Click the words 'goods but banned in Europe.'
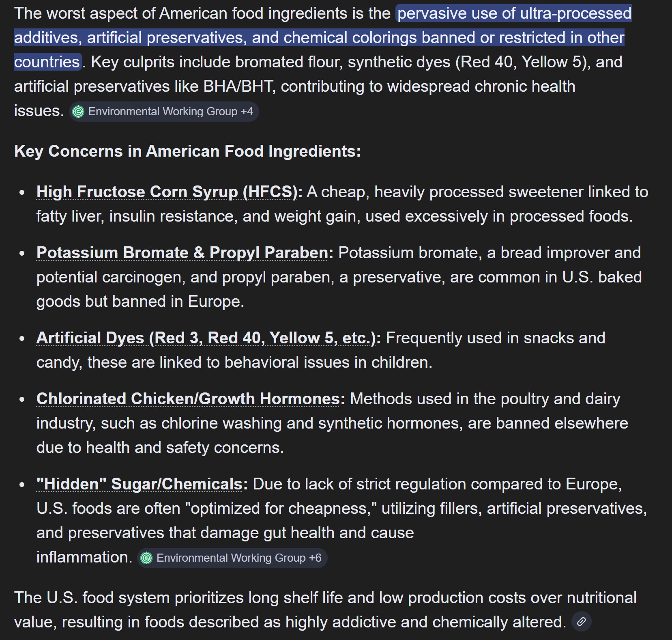672x640 pixels. pos(140,302)
